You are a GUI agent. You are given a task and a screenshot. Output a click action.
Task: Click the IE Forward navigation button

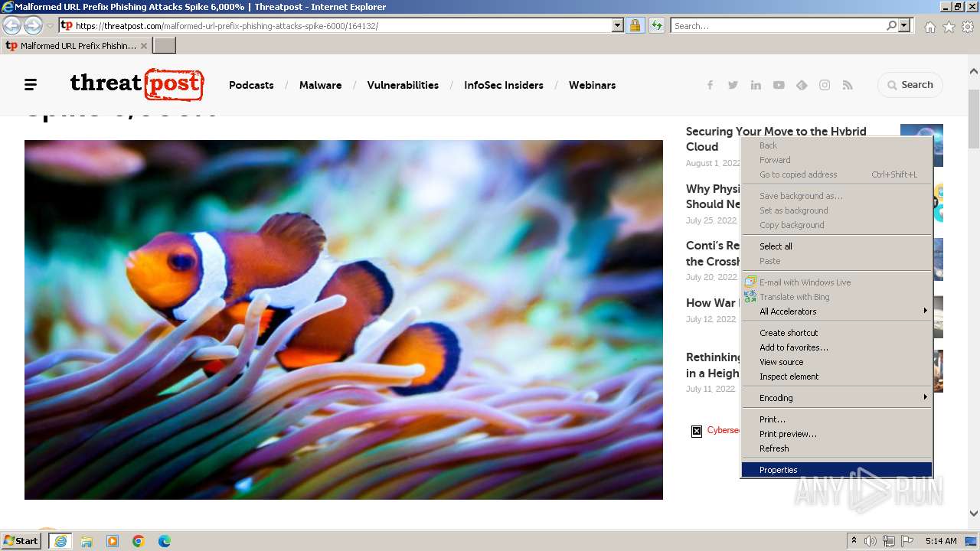pyautogui.click(x=33, y=25)
